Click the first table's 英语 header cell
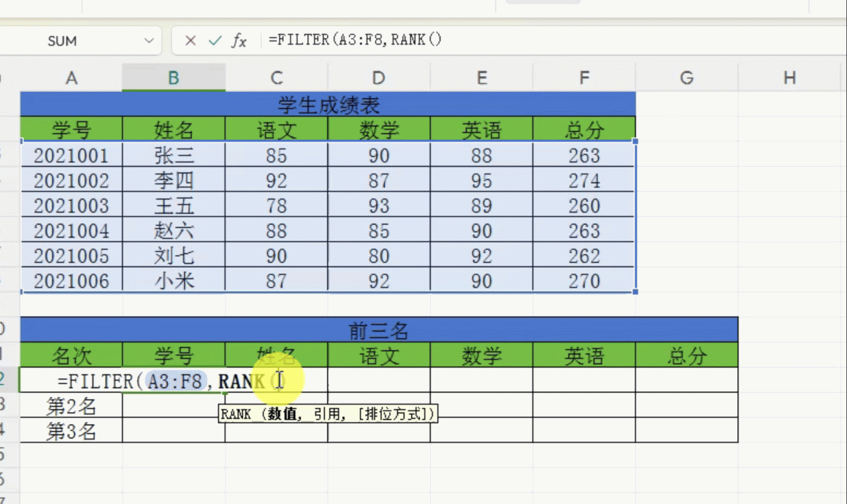The image size is (847, 504). pyautogui.click(x=482, y=130)
